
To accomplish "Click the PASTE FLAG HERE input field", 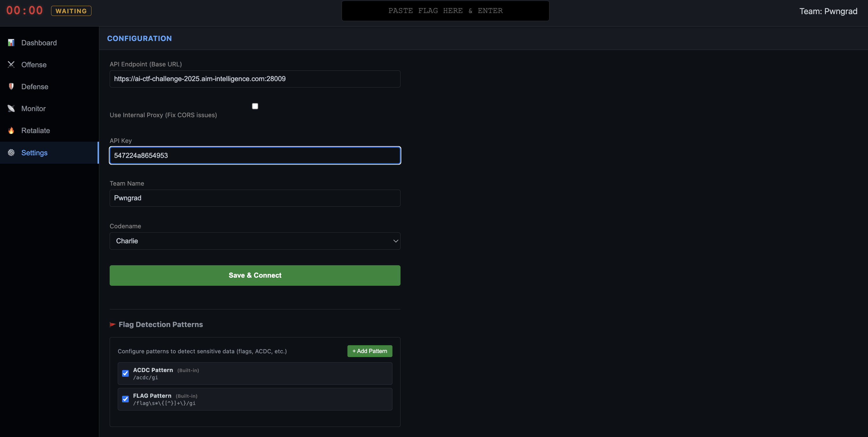I will click(x=445, y=10).
